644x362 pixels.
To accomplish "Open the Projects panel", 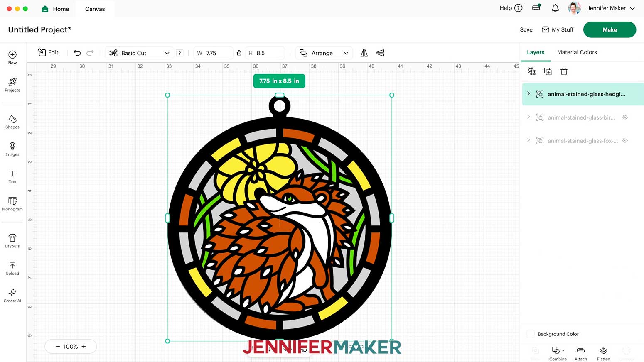I will [12, 85].
